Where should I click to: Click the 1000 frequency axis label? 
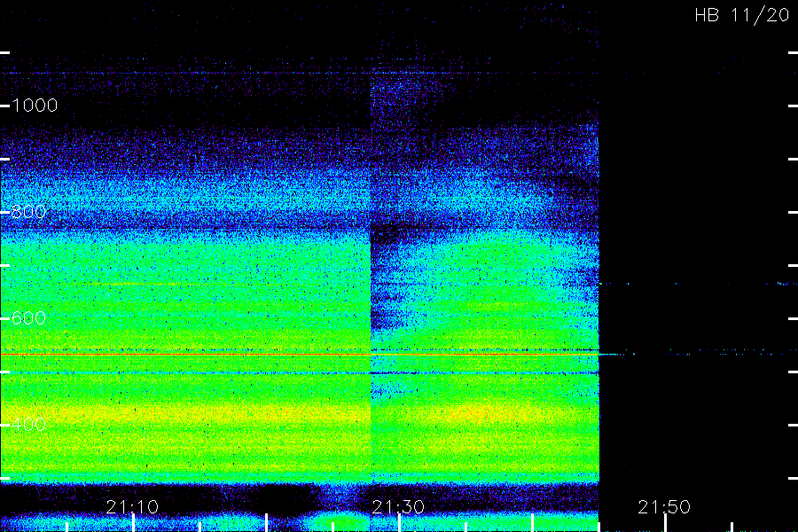click(35, 106)
